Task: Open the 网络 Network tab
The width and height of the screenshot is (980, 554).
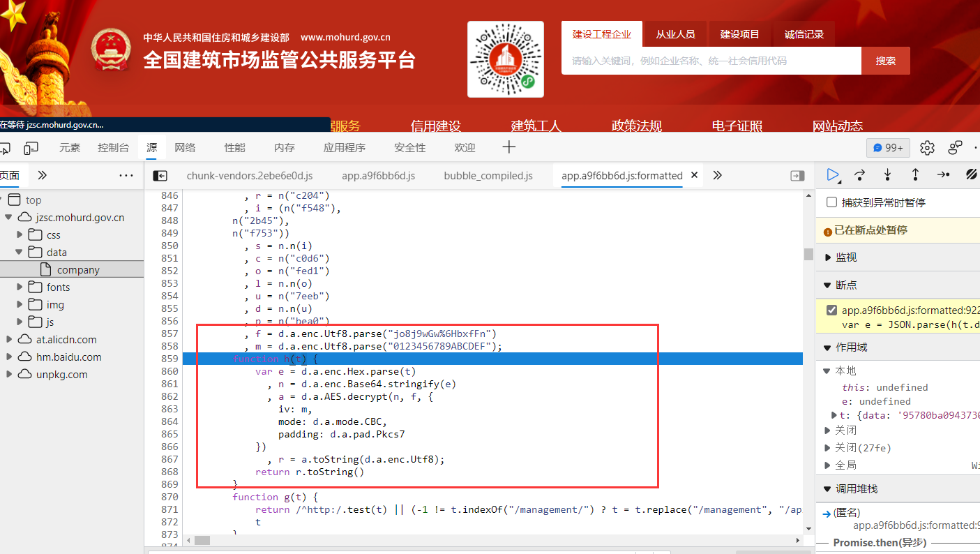Action: pos(185,148)
